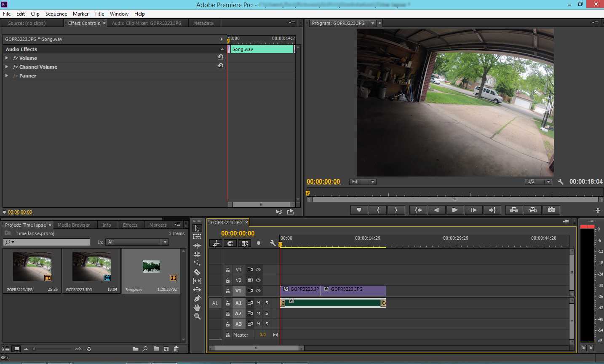Select the Slide tool
Screen dimensions: 604x364
pos(197,290)
